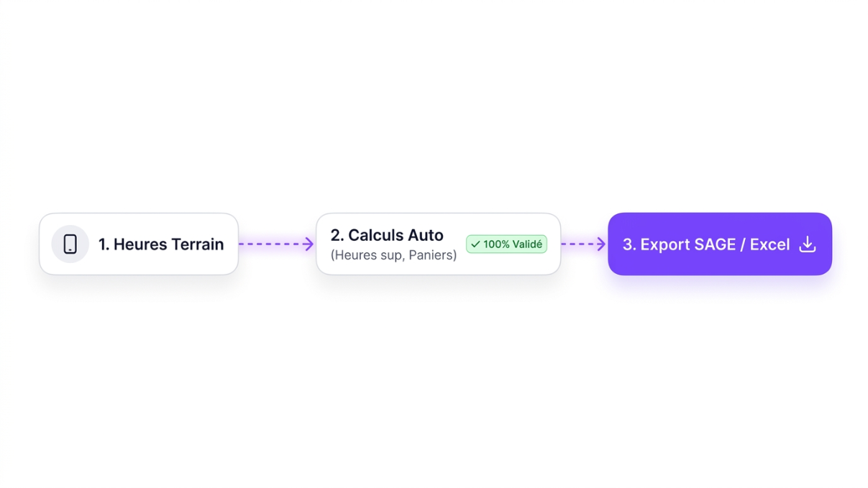
Task: Click the arrowhead pointing to Calculs Auto
Action: pos(309,244)
